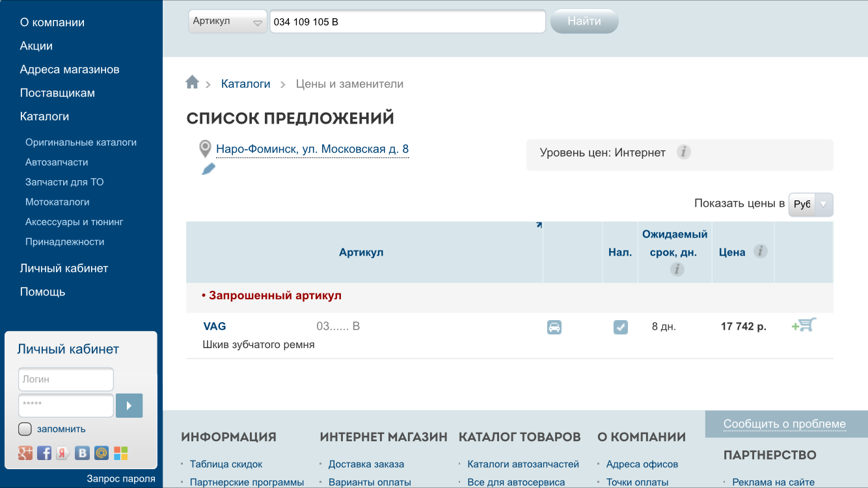Sign in with the VK icon

82,453
